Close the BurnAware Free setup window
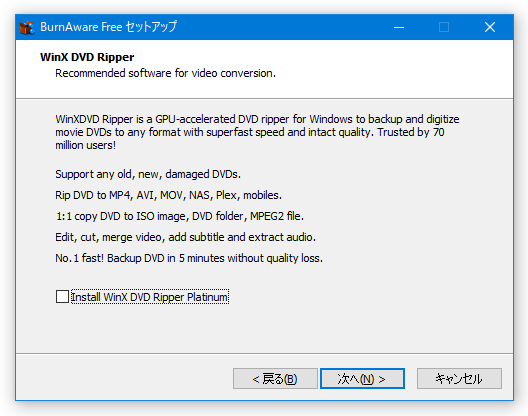Screen dimensions: 528x416 click(x=490, y=27)
